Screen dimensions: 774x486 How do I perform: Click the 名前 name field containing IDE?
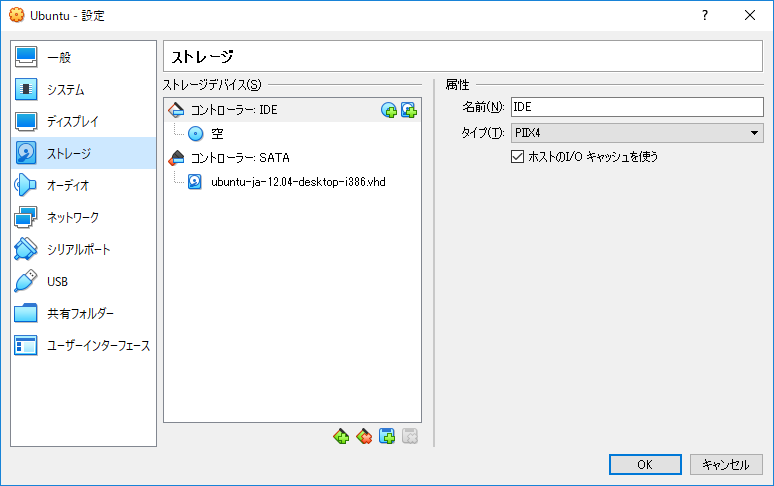[x=637, y=107]
